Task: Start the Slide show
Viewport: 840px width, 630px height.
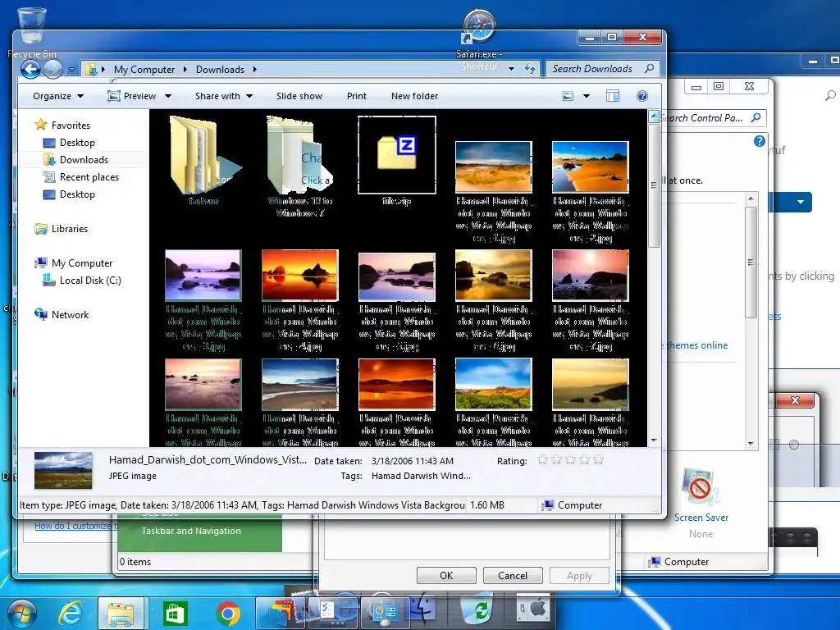Action: [299, 96]
